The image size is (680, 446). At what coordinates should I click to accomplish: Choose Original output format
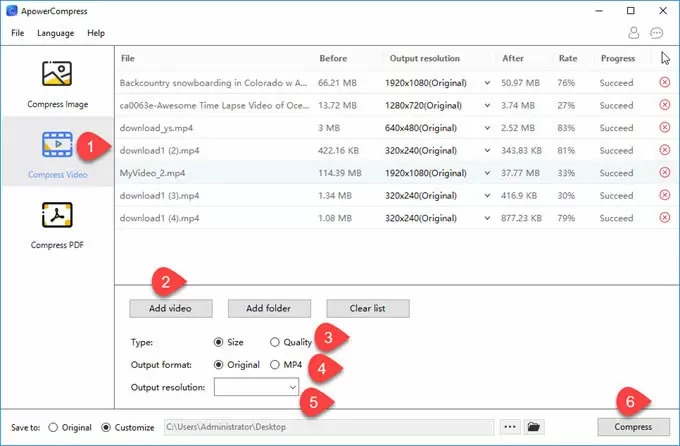tap(219, 365)
